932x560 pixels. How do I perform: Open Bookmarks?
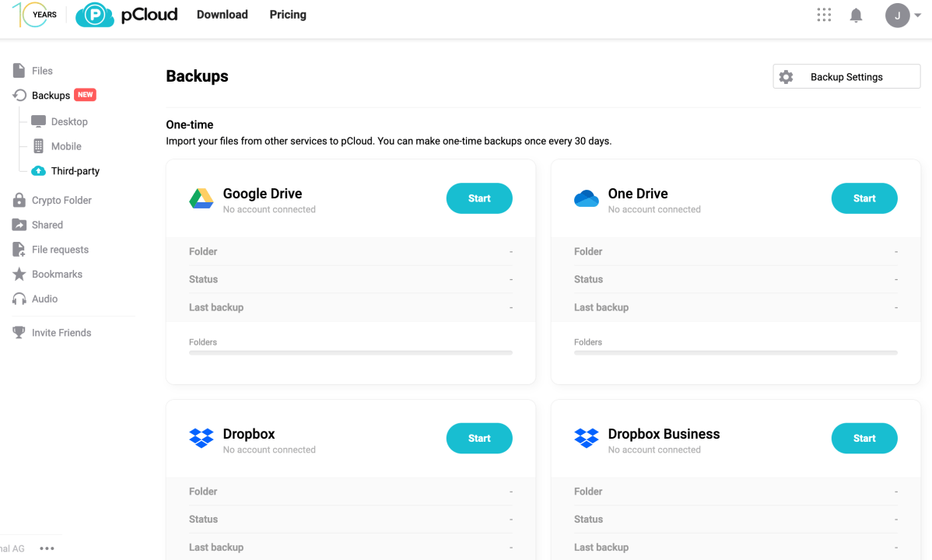coord(57,274)
